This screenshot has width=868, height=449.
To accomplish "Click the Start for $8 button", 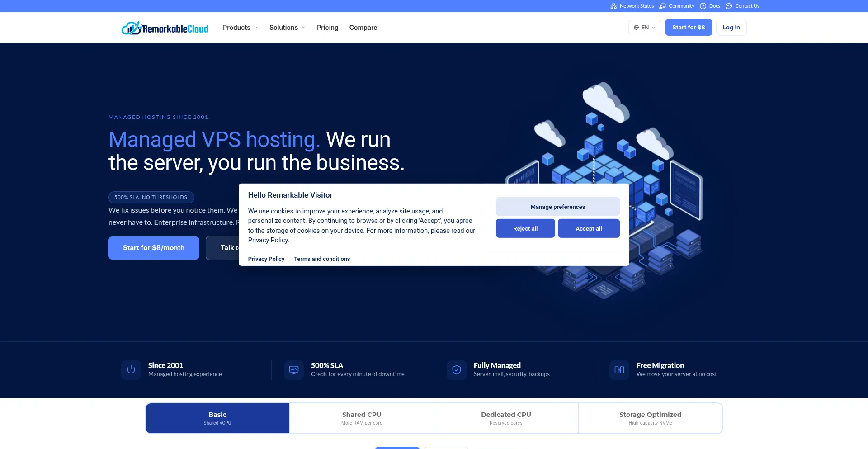I will [689, 28].
